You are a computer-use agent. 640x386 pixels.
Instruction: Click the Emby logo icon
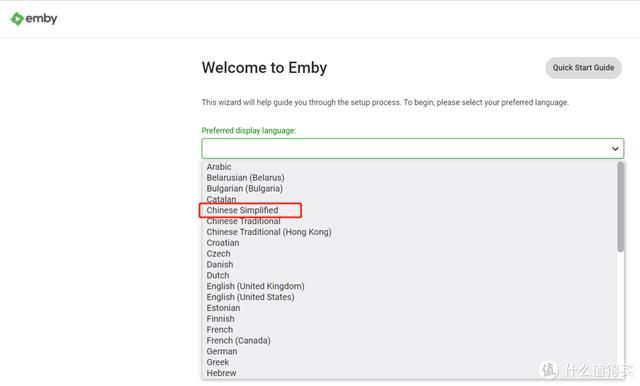17,19
